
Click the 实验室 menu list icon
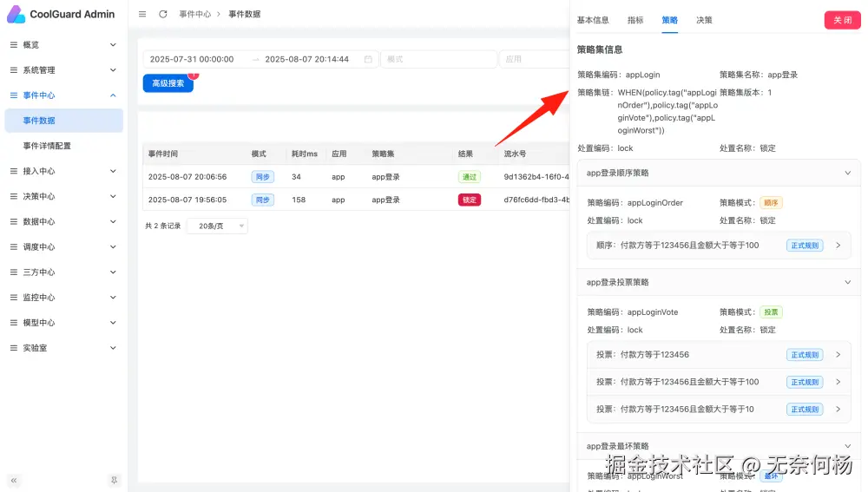[x=14, y=348]
